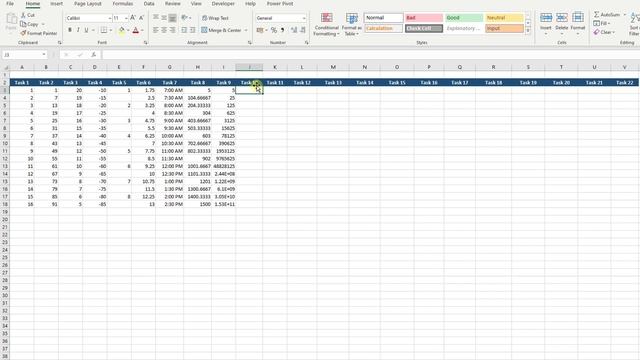Open Alignment settings dialog launcher
640x360 pixels.
click(250, 42)
